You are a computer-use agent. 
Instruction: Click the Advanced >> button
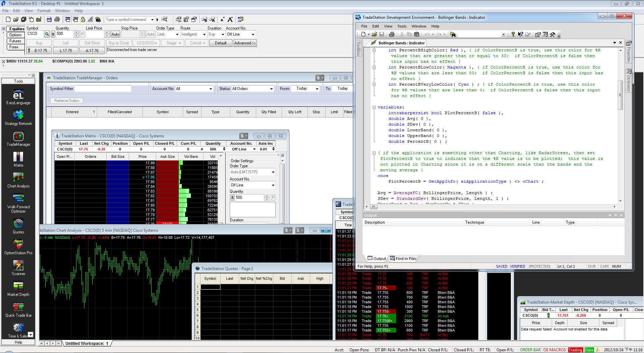pyautogui.click(x=245, y=43)
